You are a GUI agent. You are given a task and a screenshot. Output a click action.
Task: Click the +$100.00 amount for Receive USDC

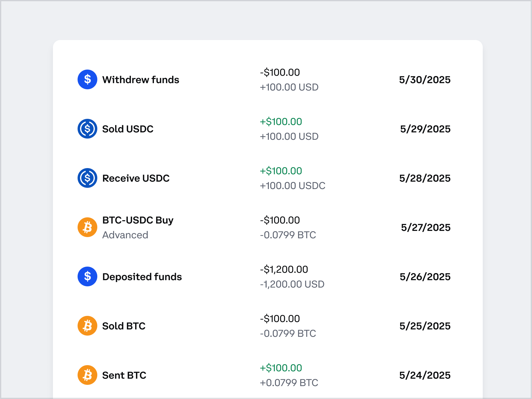click(x=281, y=171)
